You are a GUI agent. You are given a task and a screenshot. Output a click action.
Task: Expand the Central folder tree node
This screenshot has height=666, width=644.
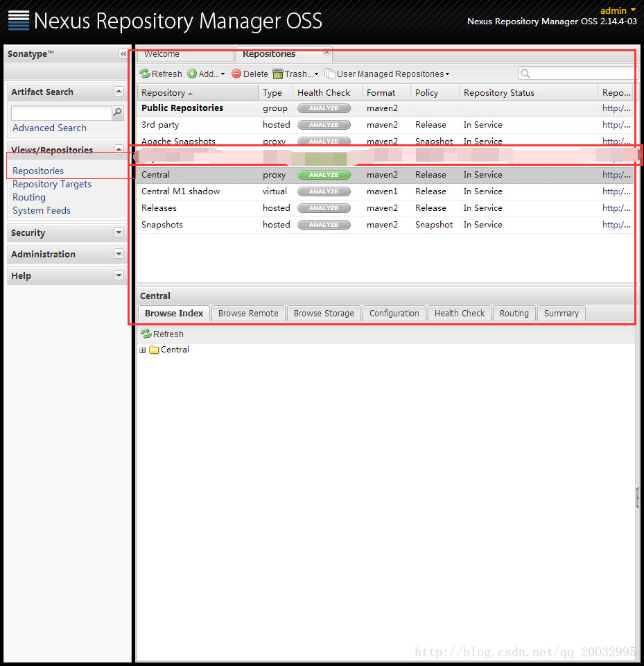143,350
